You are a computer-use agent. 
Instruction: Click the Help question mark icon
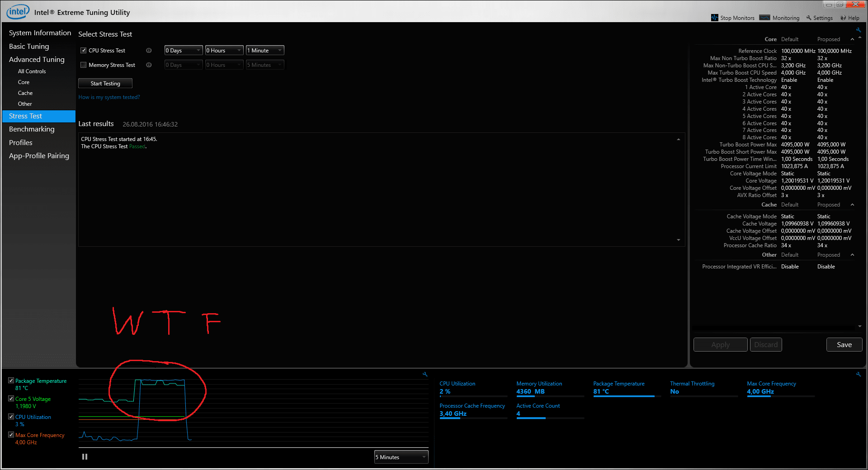tap(843, 18)
